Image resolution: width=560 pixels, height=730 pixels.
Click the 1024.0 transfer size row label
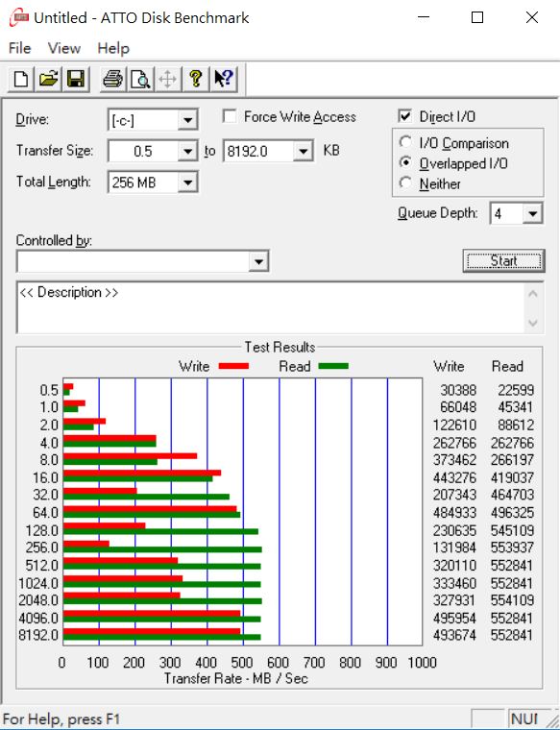point(38,583)
